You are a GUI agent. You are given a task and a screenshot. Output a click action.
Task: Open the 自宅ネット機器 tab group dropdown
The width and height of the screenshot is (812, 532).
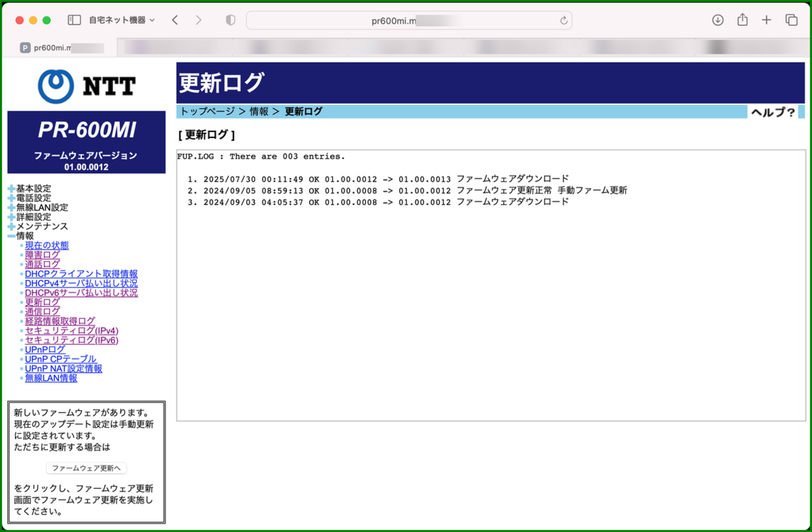tap(122, 20)
